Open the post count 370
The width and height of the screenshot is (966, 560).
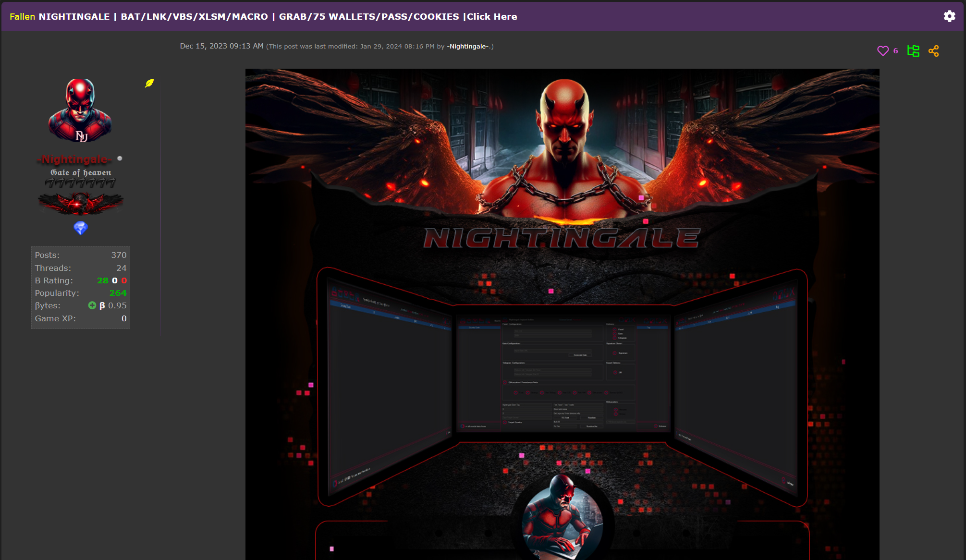(x=119, y=255)
